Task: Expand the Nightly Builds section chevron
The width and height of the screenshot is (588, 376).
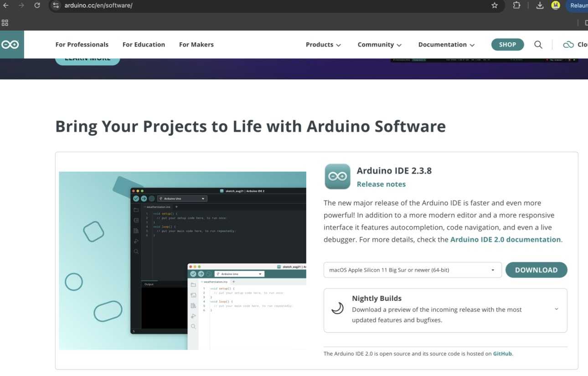Action: pos(556,309)
